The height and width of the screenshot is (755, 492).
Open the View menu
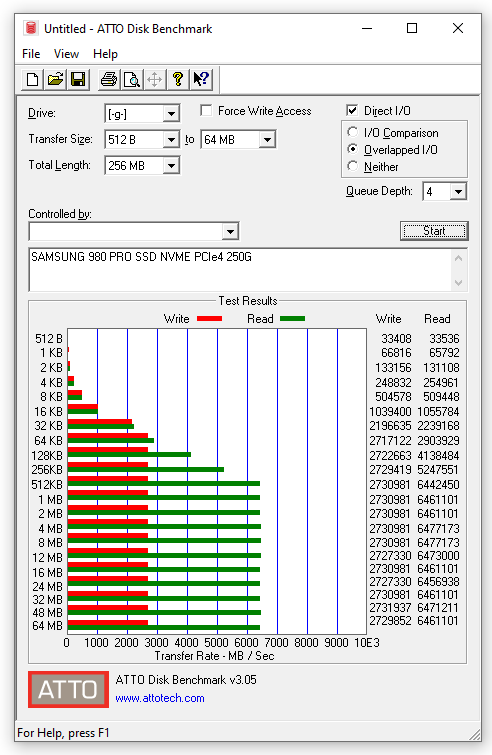click(66, 54)
